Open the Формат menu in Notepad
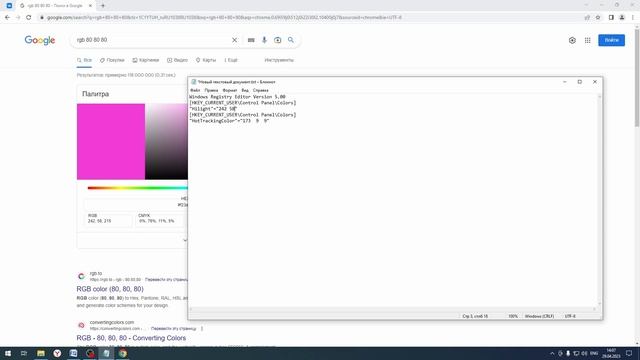Viewport: 640px width, 360px height. coord(230,90)
